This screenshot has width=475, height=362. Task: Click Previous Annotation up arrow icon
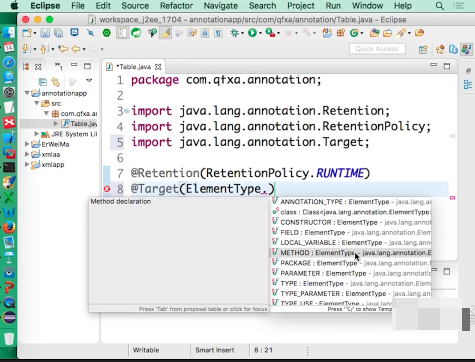tap(44, 49)
